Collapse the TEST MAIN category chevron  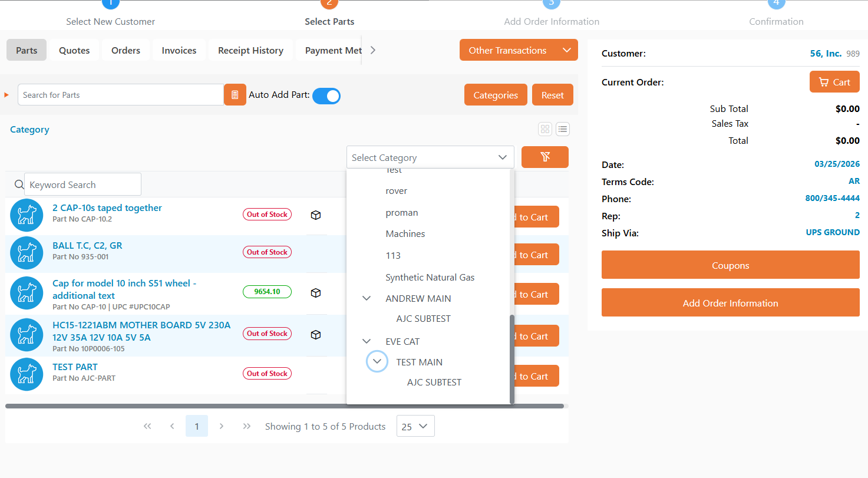point(377,361)
